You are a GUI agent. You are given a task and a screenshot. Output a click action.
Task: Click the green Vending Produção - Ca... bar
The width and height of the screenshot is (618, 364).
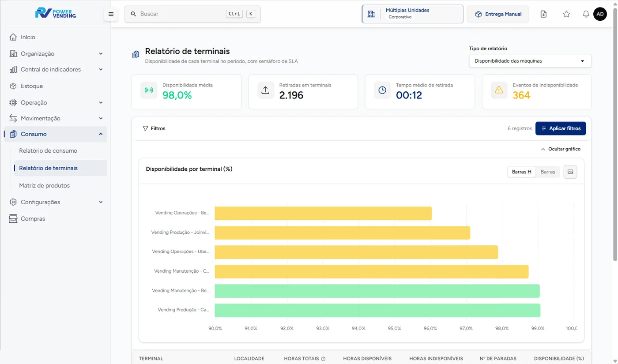[x=377, y=310]
